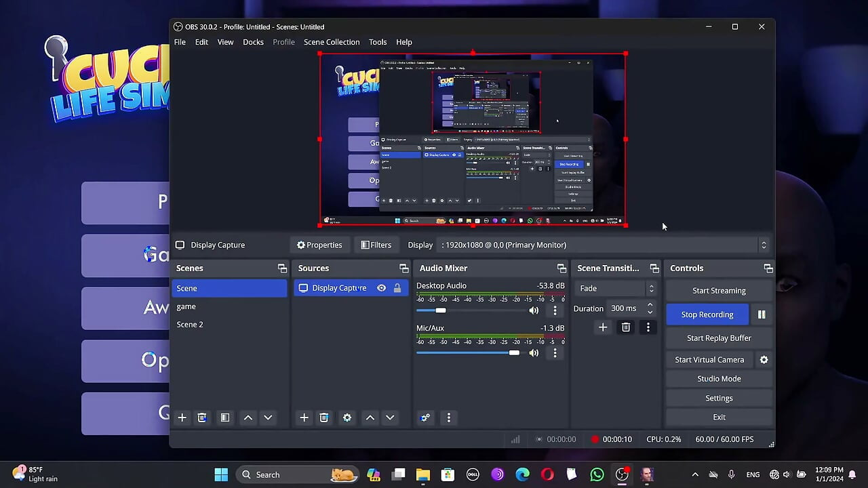868x488 pixels.
Task: Open the Scene Collection menu
Action: pyautogui.click(x=332, y=42)
